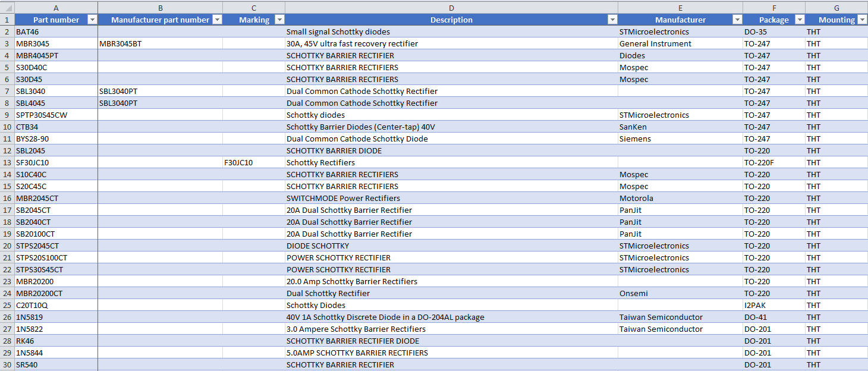Open the Part number filter dropdown
The image size is (868, 371).
[92, 20]
